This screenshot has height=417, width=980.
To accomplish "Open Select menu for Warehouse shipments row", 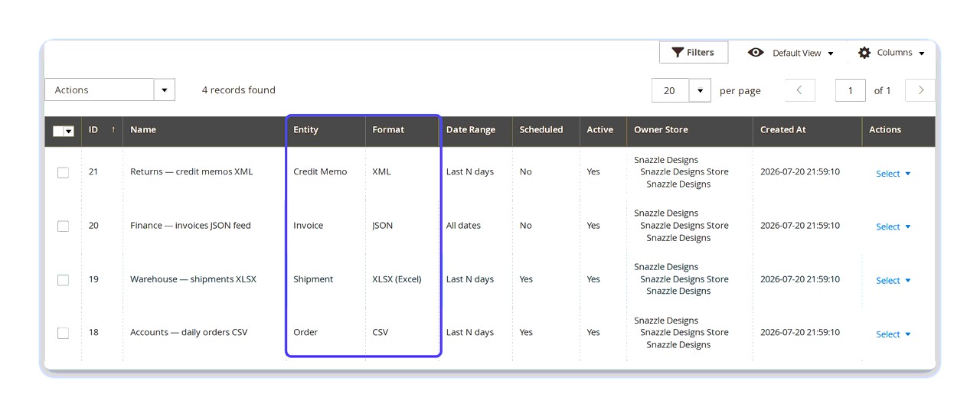I will (x=893, y=281).
